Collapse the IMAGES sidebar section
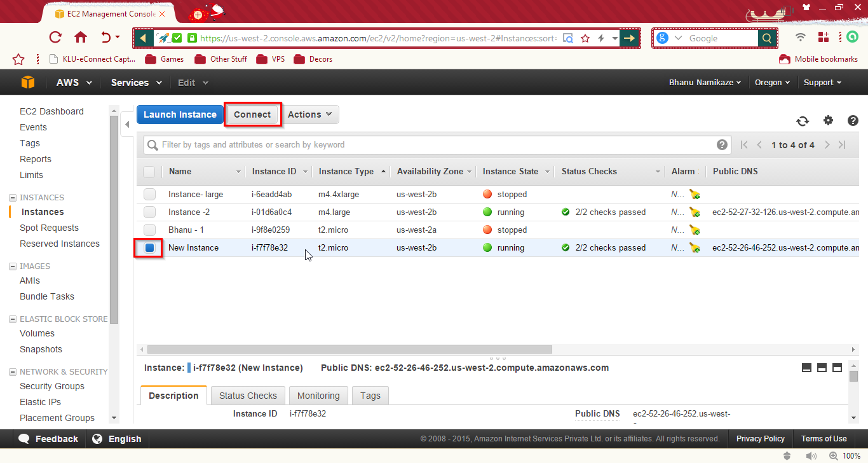This screenshot has width=868, height=463. coord(13,266)
